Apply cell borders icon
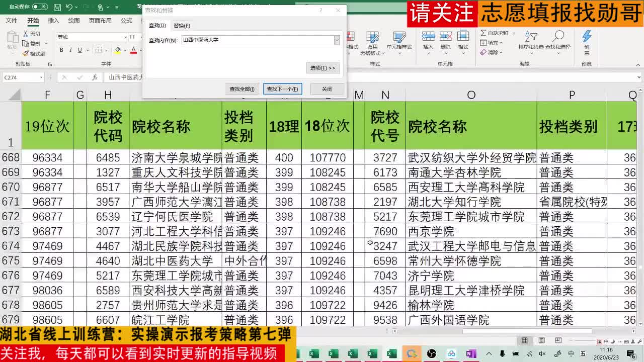Image resolution: width=644 pixels, height=362 pixels. (x=99, y=50)
